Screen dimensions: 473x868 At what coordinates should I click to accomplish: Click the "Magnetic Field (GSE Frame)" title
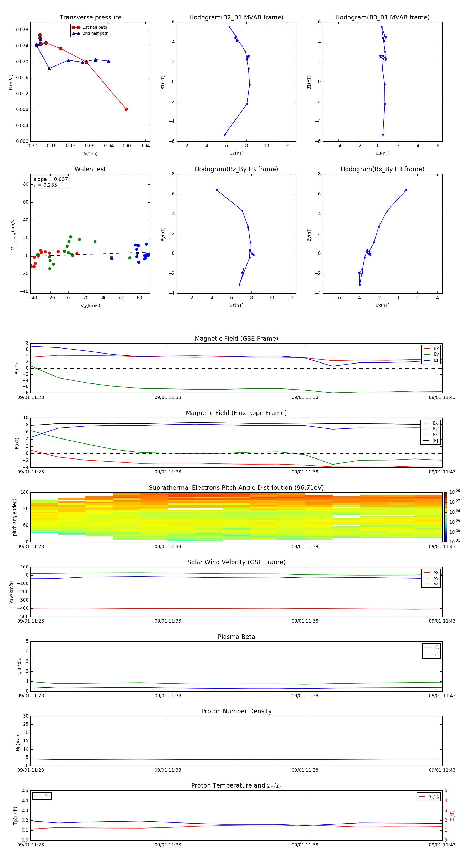click(x=236, y=339)
